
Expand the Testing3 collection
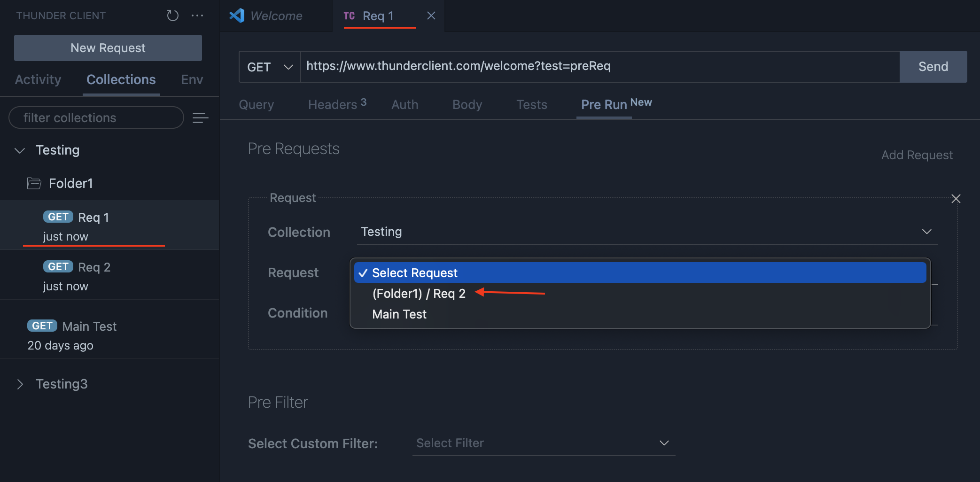(x=20, y=384)
